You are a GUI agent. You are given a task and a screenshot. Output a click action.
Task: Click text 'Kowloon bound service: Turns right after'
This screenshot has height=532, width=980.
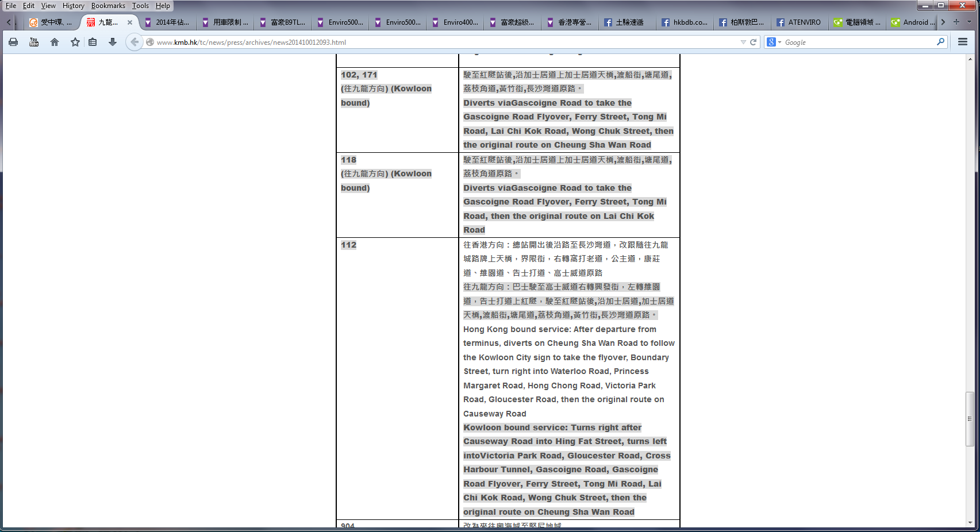[x=552, y=427]
